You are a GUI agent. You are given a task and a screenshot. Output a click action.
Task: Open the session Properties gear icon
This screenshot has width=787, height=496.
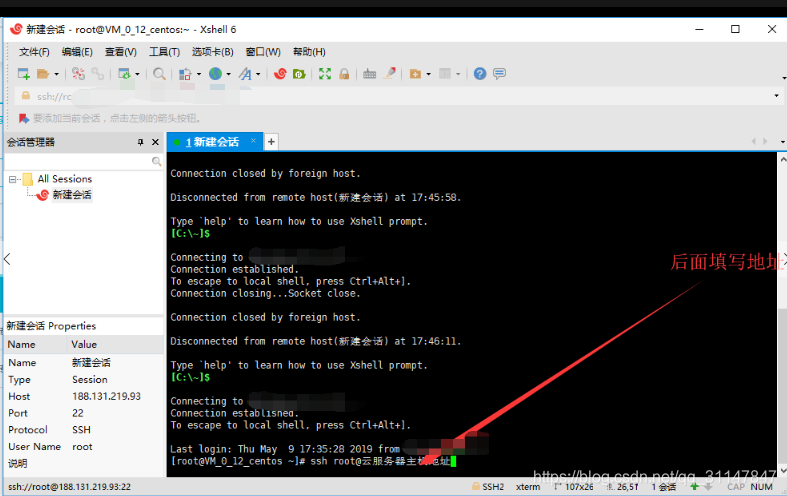pos(124,74)
